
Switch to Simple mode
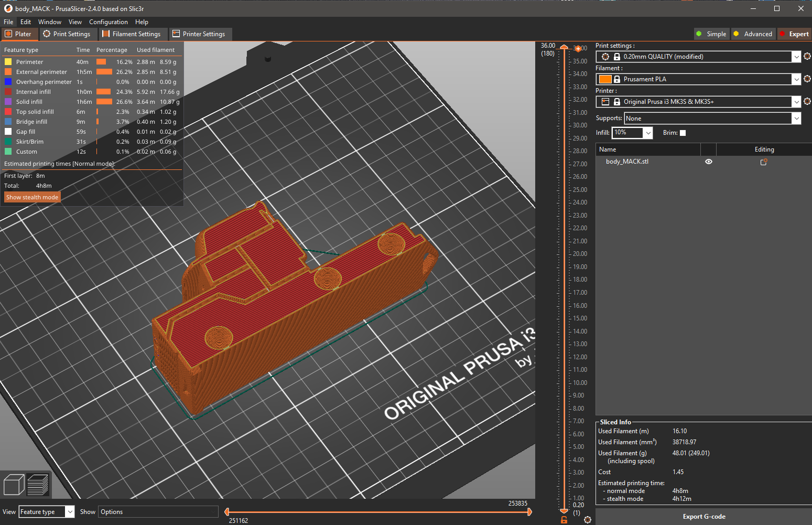(711, 34)
